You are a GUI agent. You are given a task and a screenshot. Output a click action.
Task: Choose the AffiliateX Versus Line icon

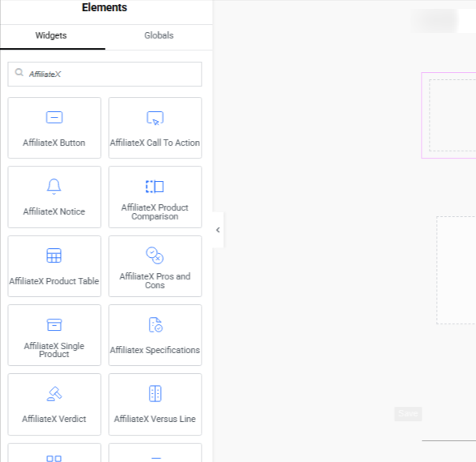click(x=155, y=394)
